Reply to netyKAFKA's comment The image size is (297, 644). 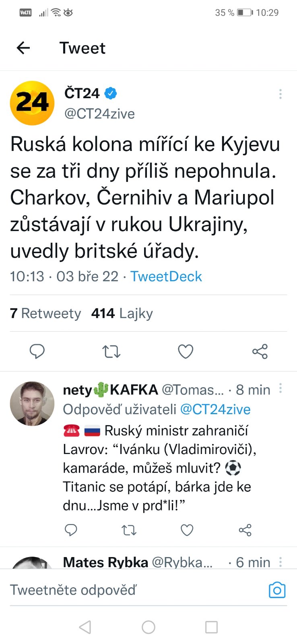pos(71,530)
